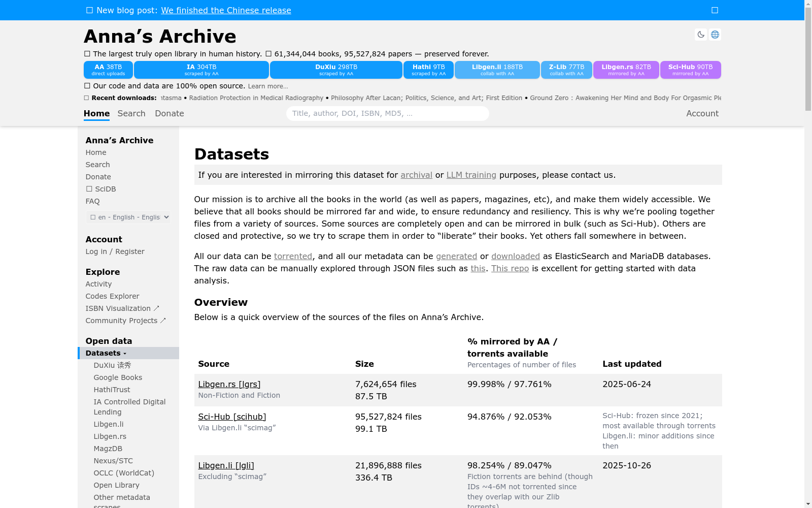This screenshot has height=508, width=812.
Task: Follow the This repo link
Action: (510, 268)
